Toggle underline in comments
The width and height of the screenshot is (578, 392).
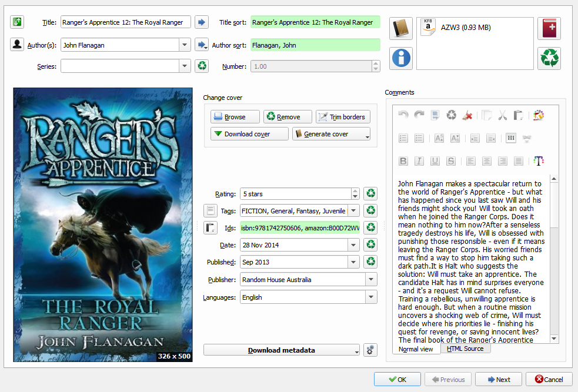pyautogui.click(x=435, y=161)
